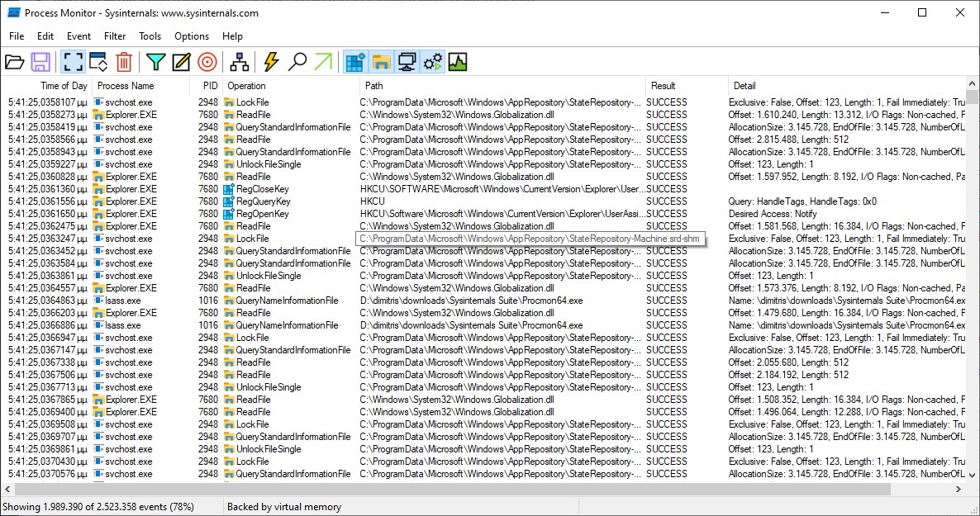The width and height of the screenshot is (980, 516).
Task: Click the green Jump To arrow icon
Action: (323, 62)
